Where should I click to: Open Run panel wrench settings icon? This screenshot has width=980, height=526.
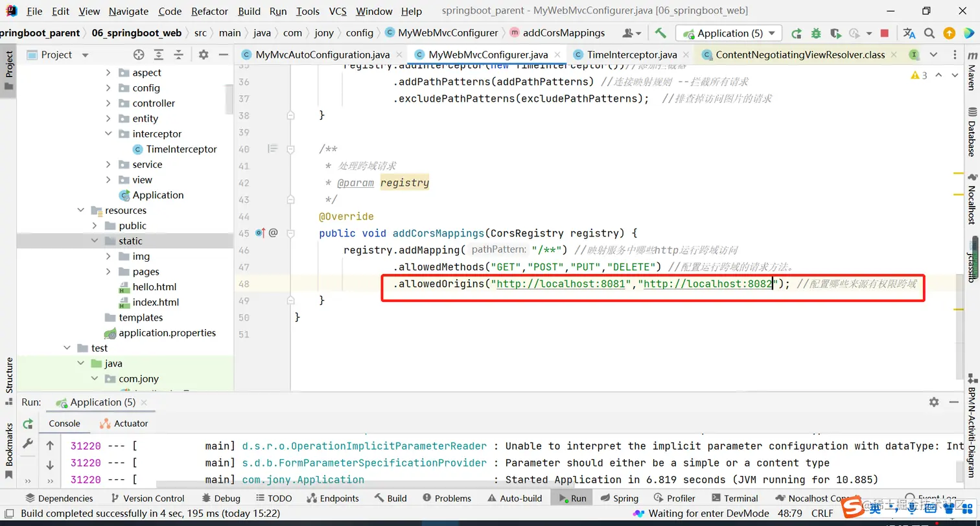pyautogui.click(x=28, y=443)
